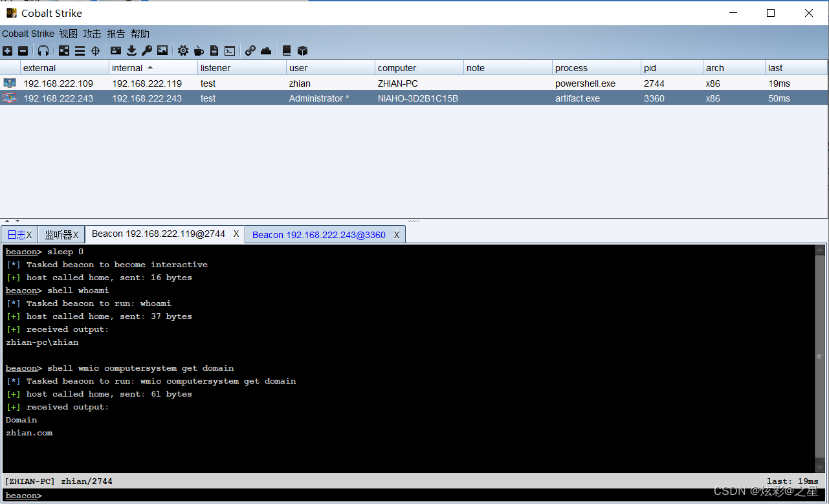Click the coffee cup Java applet attack icon
Screen dimensions: 829x504
pyautogui.click(x=199, y=50)
